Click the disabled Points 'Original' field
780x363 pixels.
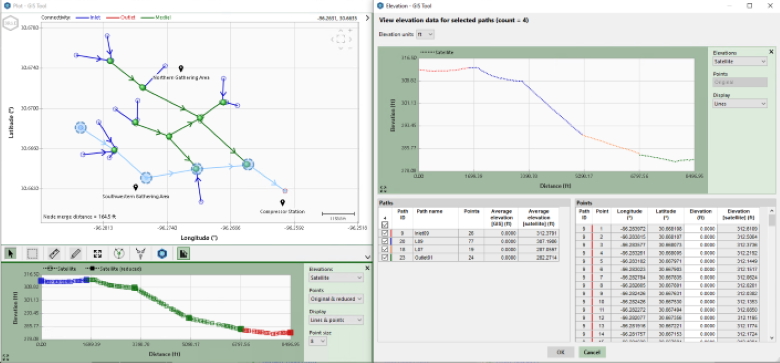[740, 83]
